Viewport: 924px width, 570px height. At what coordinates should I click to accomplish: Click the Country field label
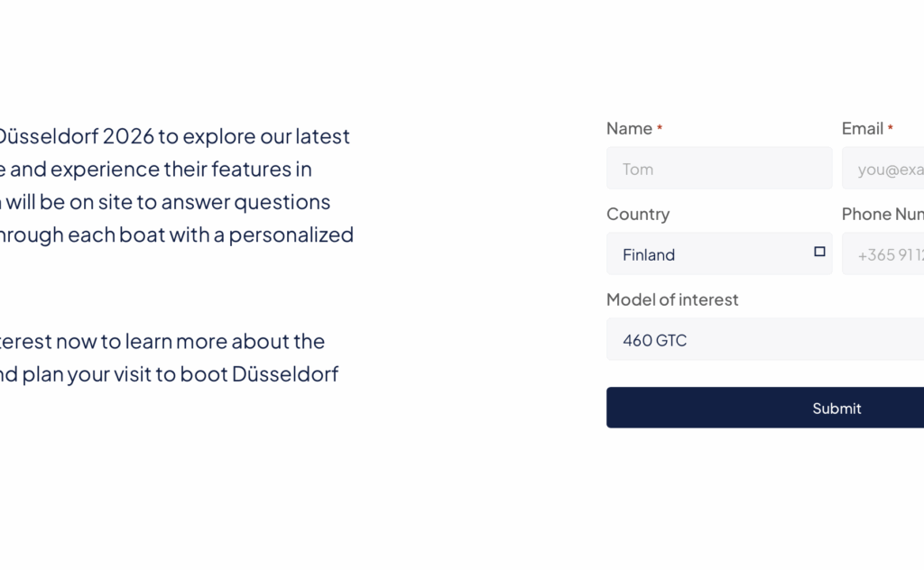pyautogui.click(x=638, y=214)
